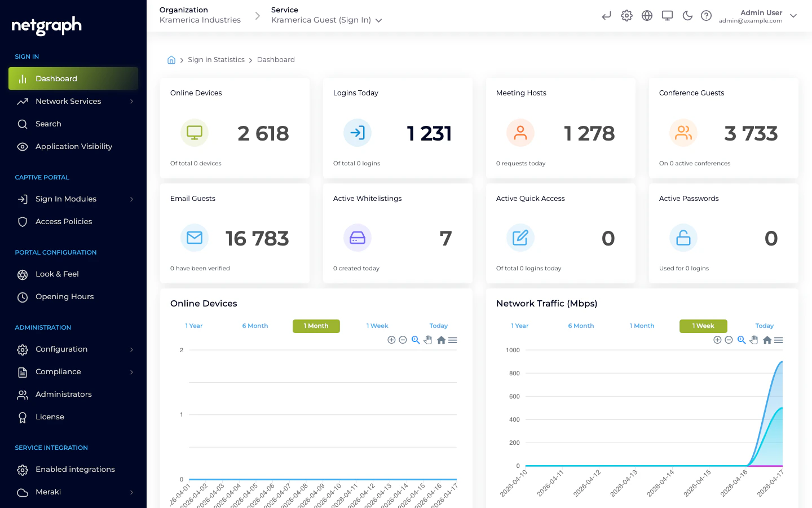The image size is (812, 508).
Task: Open the help question mark icon
Action: point(707,16)
